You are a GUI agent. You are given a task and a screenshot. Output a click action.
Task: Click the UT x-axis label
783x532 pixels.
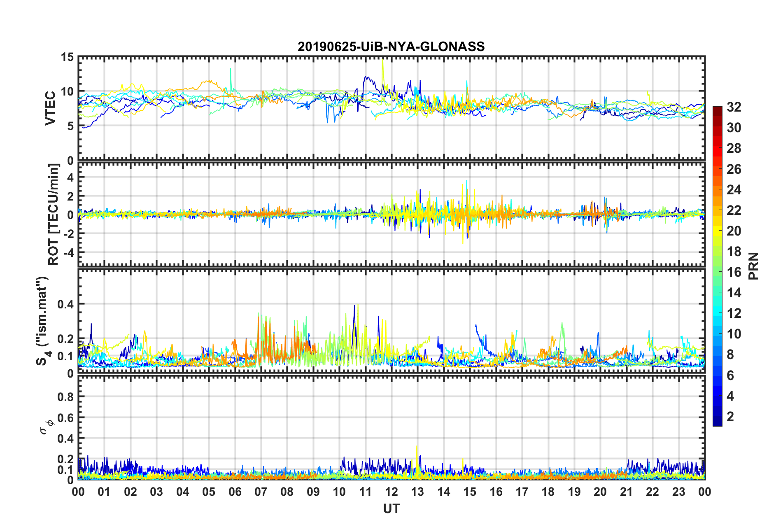tap(391, 509)
